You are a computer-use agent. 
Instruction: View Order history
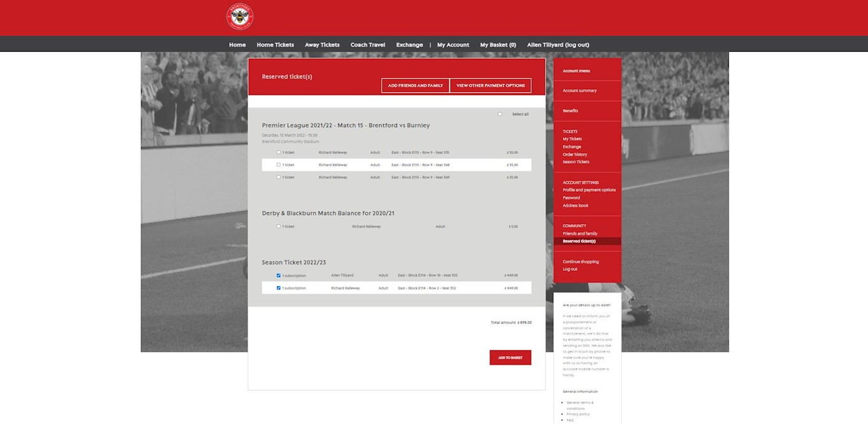tap(575, 155)
